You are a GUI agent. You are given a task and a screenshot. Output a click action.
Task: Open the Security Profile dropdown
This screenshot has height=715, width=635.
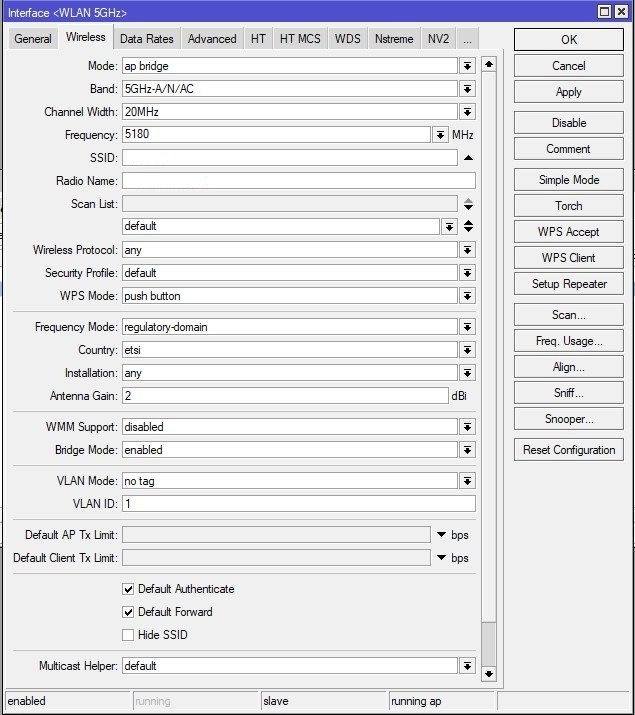pos(467,273)
